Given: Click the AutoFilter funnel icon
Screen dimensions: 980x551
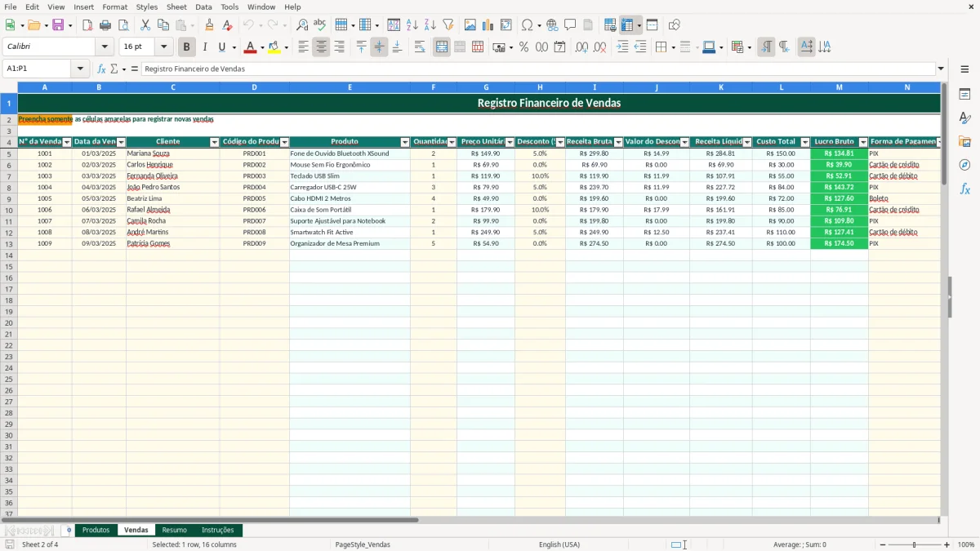Looking at the screenshot, I should point(448,25).
